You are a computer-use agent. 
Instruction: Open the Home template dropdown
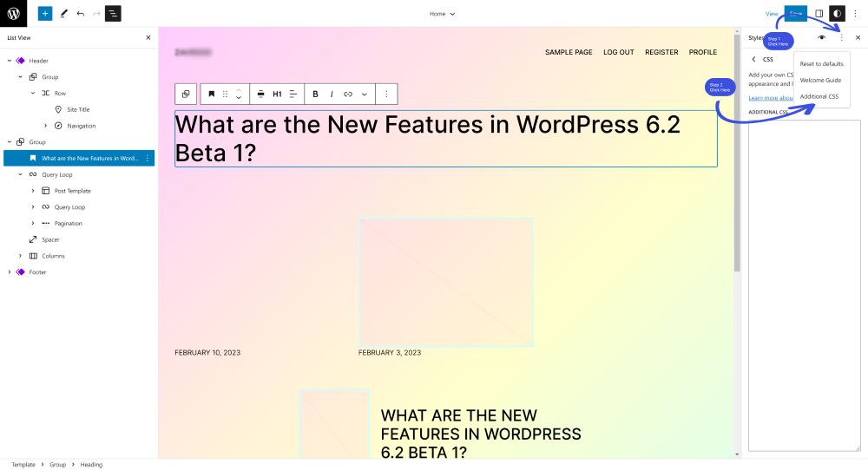442,14
